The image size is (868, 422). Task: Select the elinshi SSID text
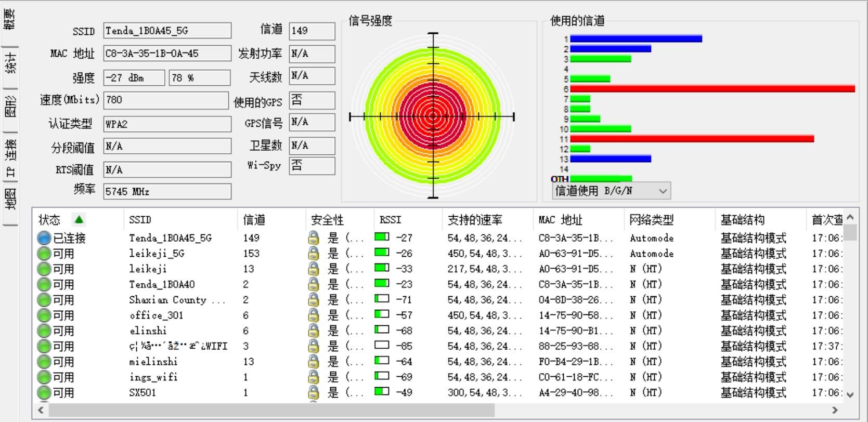pos(148,331)
